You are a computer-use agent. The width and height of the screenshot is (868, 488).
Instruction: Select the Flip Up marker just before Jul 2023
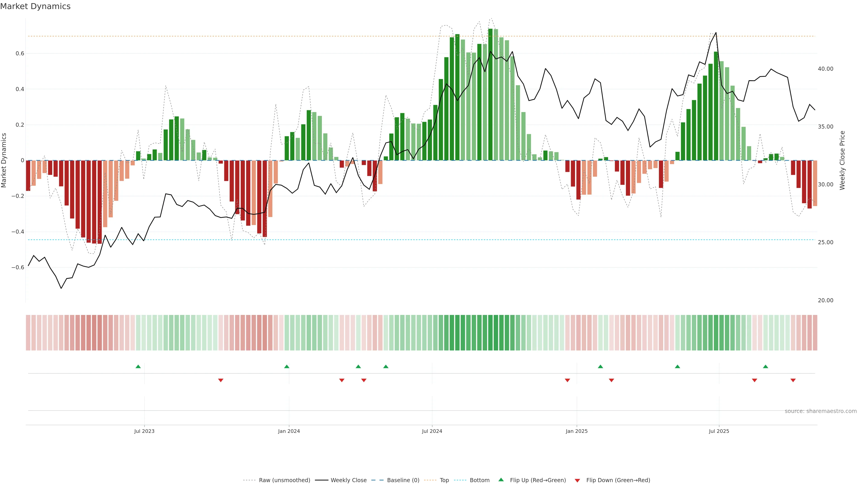point(138,366)
